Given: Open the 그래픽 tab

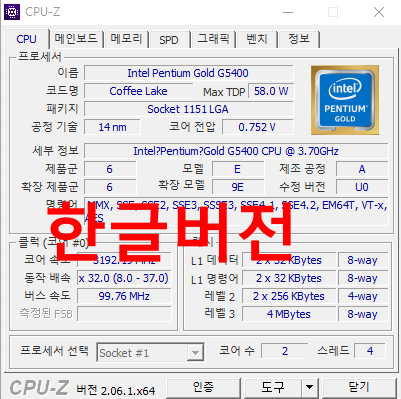Looking at the screenshot, I should (213, 39).
